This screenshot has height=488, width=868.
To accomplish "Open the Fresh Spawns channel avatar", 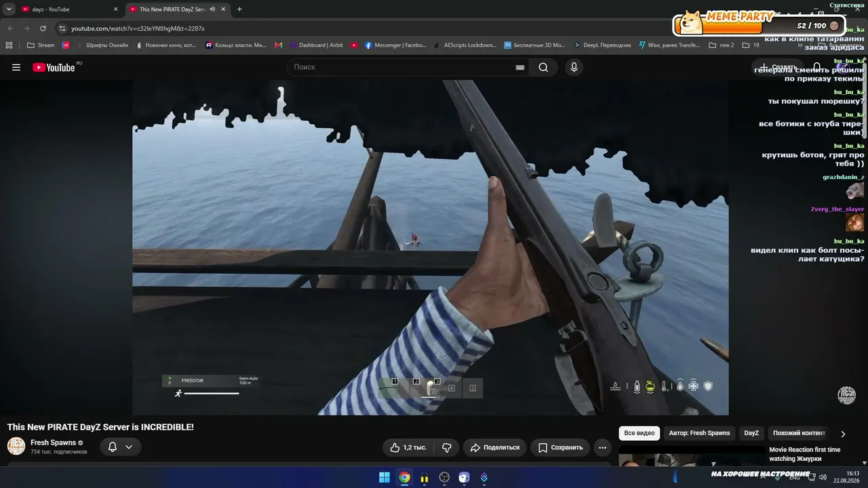I will click(16, 446).
